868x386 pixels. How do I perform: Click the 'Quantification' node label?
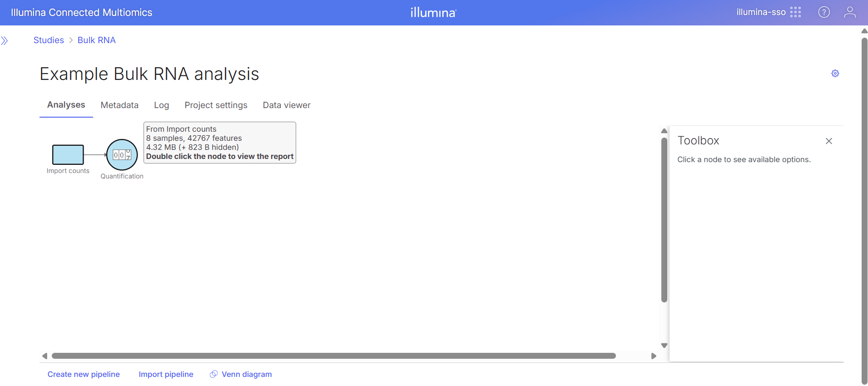122,176
